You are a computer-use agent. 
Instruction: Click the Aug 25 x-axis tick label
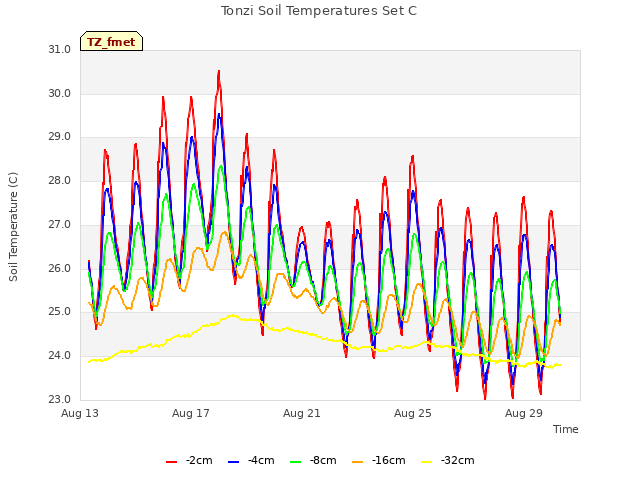tap(413, 413)
